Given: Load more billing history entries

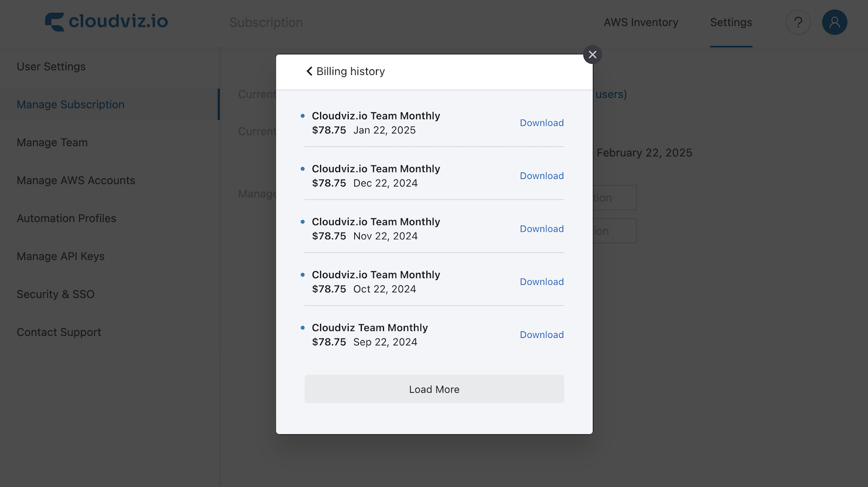Looking at the screenshot, I should [434, 389].
